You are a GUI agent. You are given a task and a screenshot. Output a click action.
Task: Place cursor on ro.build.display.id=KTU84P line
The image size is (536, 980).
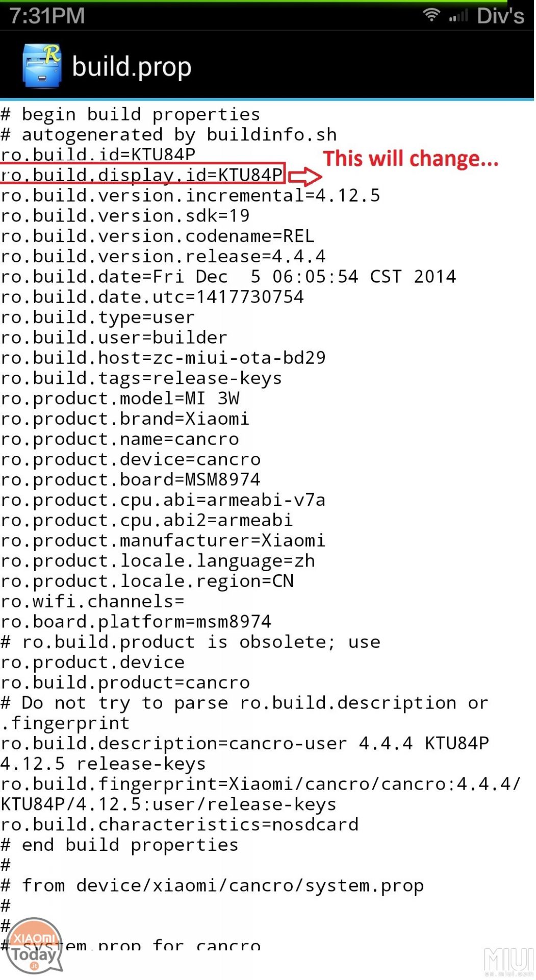(142, 175)
